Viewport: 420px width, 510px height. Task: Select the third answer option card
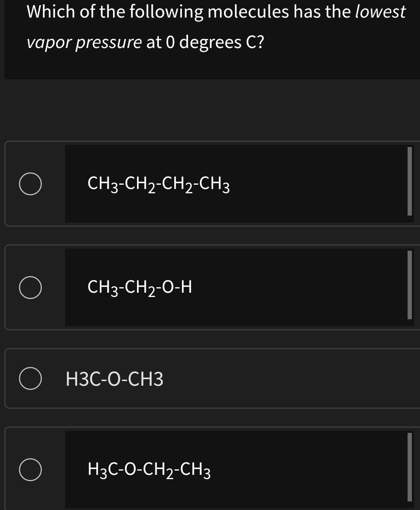pyautogui.click(x=210, y=378)
